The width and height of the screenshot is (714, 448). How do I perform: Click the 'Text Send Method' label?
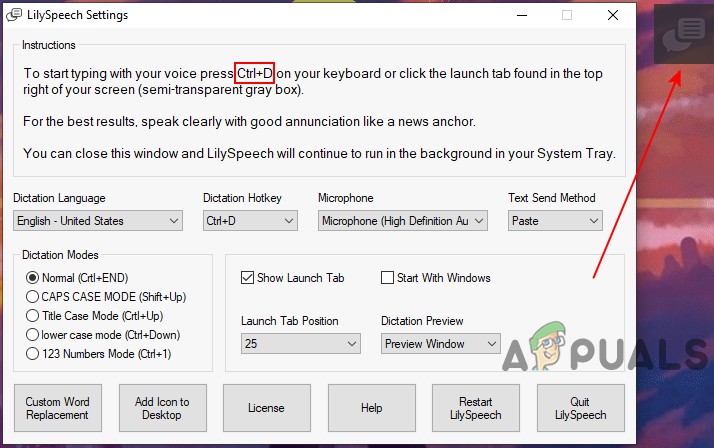point(552,198)
